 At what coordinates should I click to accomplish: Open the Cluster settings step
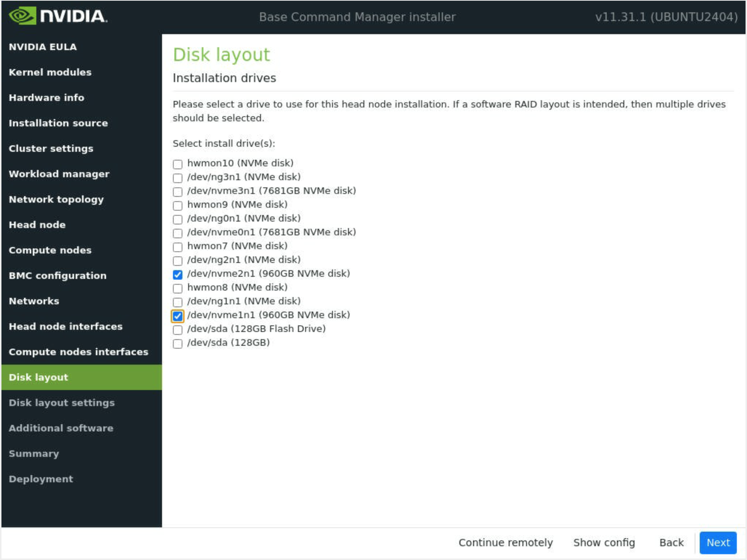[x=51, y=149]
